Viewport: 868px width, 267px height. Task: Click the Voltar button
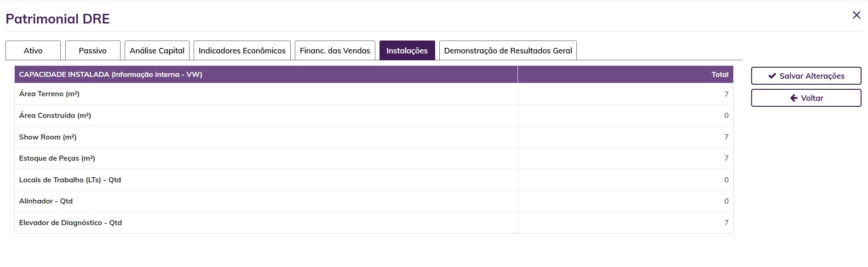(806, 98)
